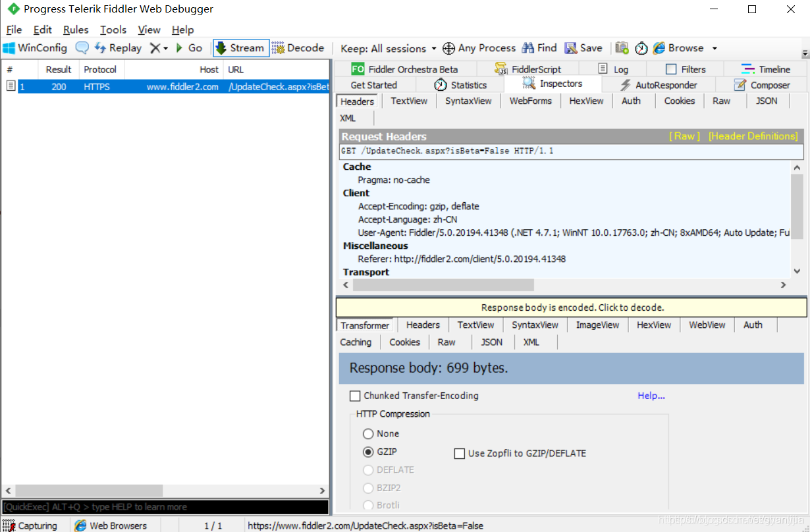Viewport: 810px width, 532px height.
Task: Click the Browse Internet Explorer icon
Action: tap(659, 48)
